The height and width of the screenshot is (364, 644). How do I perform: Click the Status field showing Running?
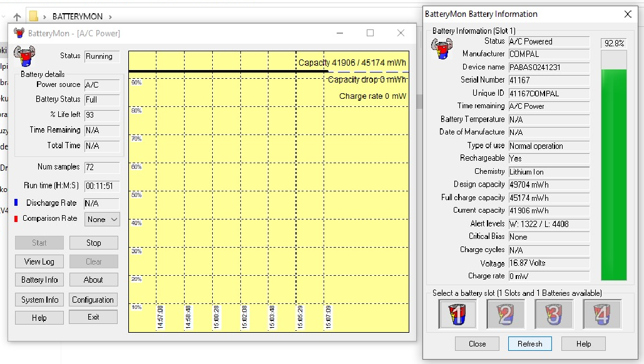click(x=102, y=57)
